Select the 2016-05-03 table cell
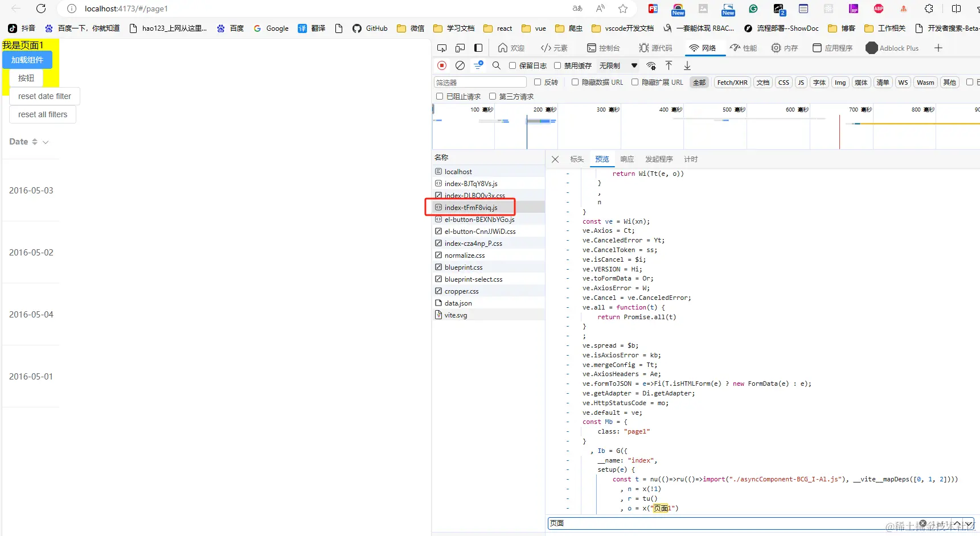This screenshot has width=980, height=536. click(31, 191)
